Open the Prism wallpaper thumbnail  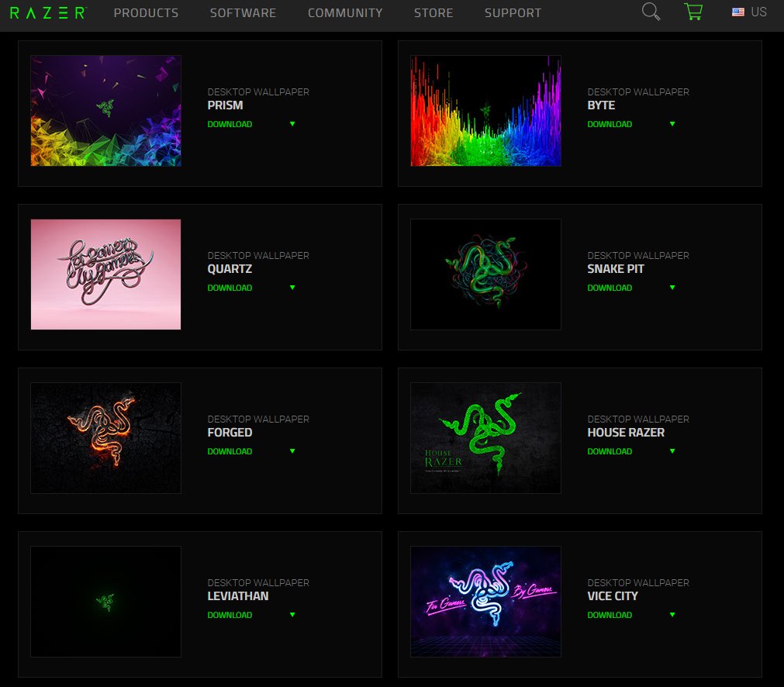(x=105, y=111)
